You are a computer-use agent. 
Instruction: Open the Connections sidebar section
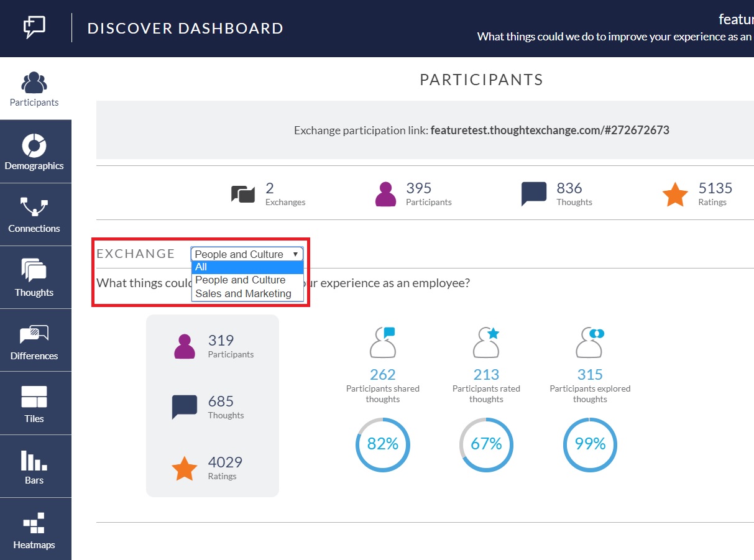click(x=34, y=214)
